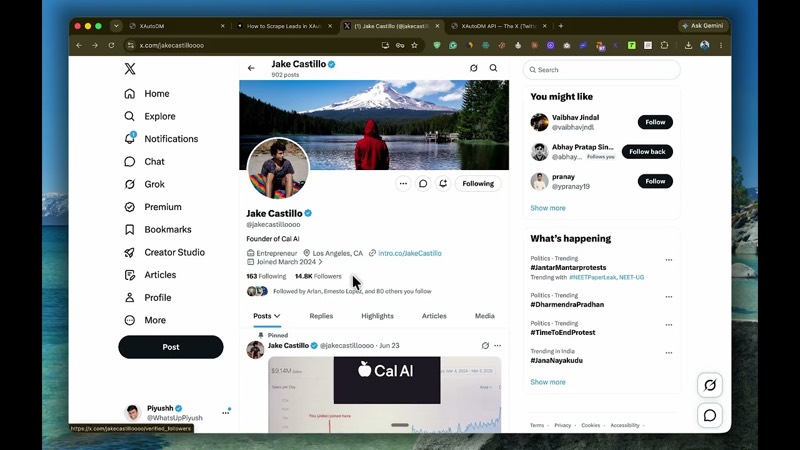Click the Following button
The height and width of the screenshot is (450, 800).
pyautogui.click(x=478, y=184)
